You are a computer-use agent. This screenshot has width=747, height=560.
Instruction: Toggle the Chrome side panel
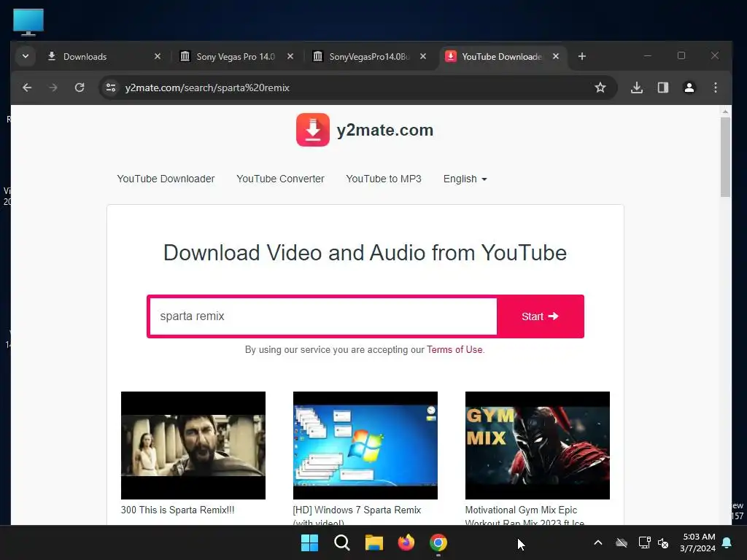pos(663,87)
